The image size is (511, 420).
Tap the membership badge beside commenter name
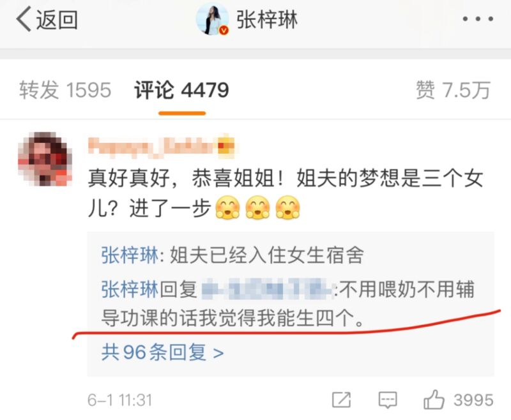coord(225,146)
